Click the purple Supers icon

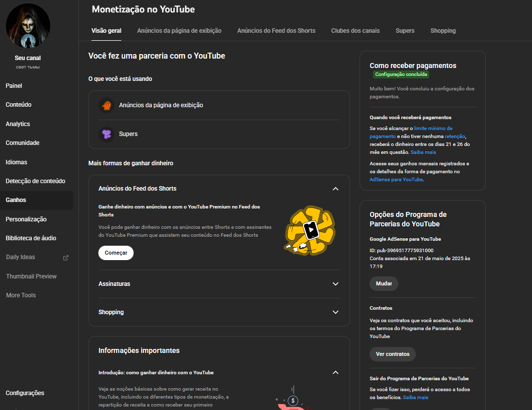pyautogui.click(x=106, y=134)
